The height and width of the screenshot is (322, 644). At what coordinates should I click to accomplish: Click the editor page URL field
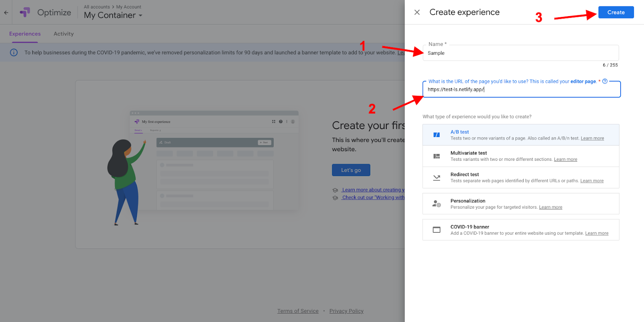pos(521,90)
